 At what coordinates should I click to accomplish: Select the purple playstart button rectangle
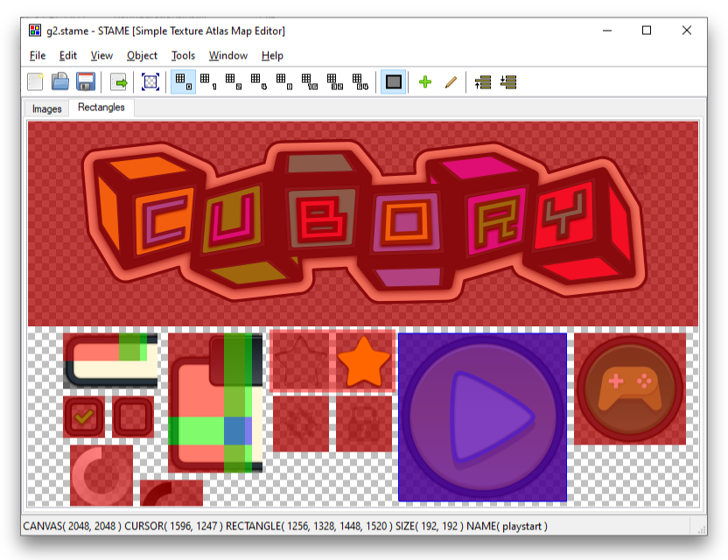[x=482, y=417]
